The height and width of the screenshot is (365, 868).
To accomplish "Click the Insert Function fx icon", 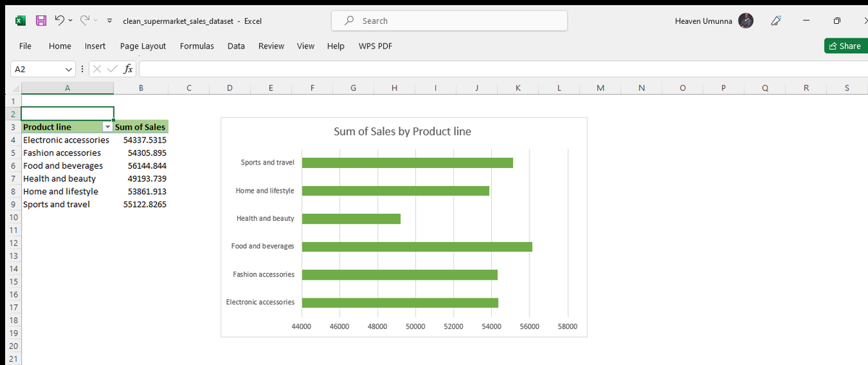I will coord(127,70).
